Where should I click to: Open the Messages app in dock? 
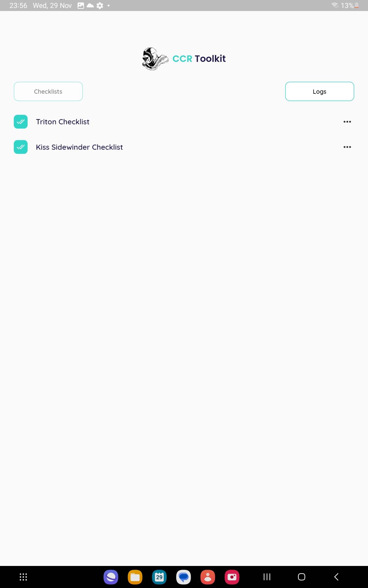point(183,577)
